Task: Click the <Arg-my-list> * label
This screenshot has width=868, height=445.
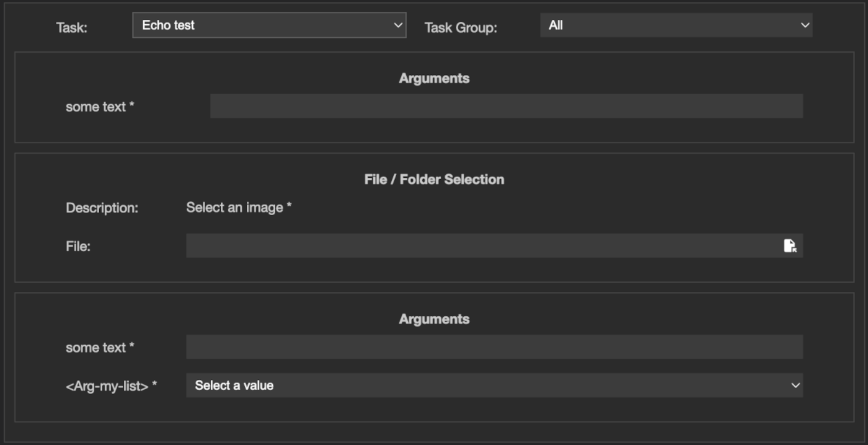Action: 112,386
